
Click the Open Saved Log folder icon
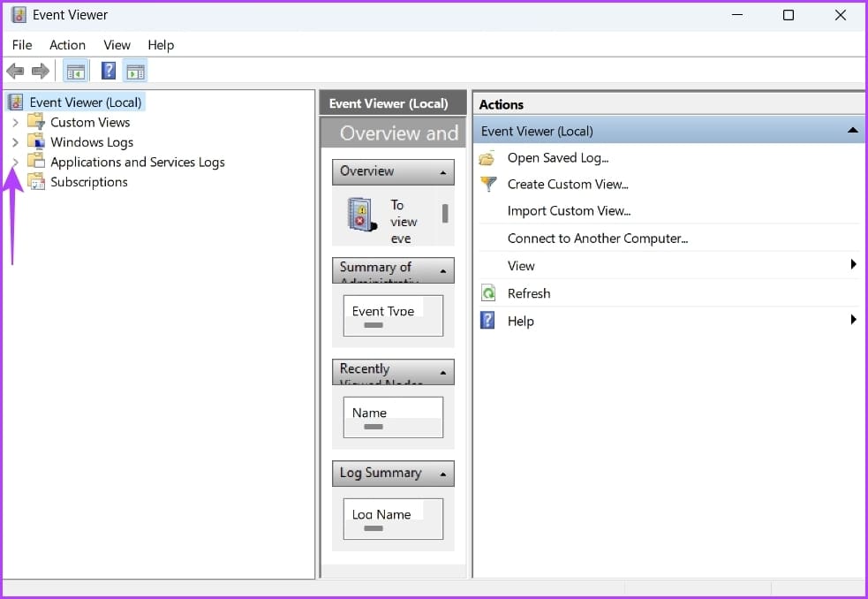(x=487, y=158)
